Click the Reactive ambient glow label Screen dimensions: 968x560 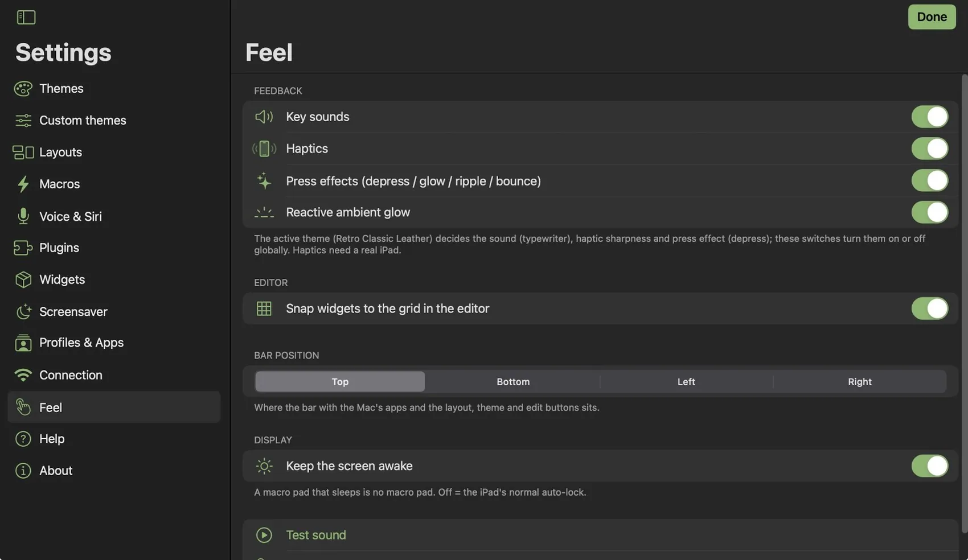(x=348, y=212)
